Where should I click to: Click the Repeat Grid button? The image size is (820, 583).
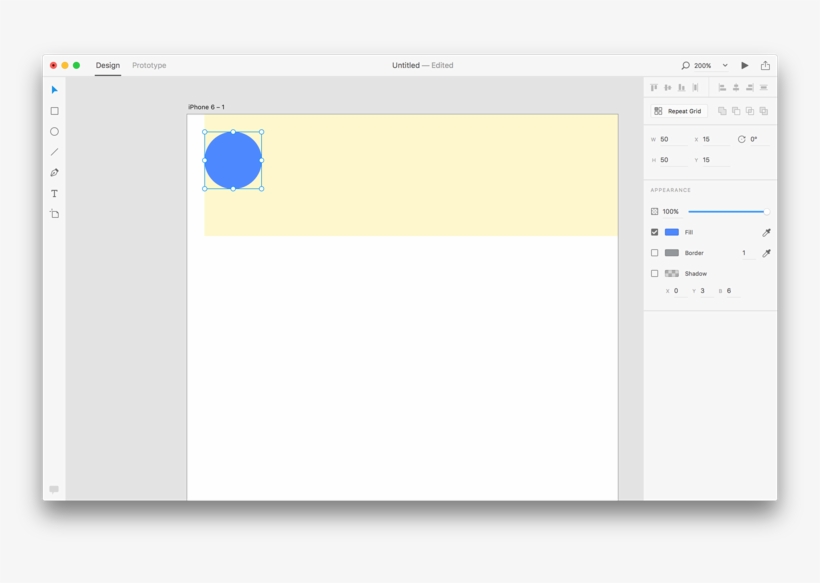[679, 110]
